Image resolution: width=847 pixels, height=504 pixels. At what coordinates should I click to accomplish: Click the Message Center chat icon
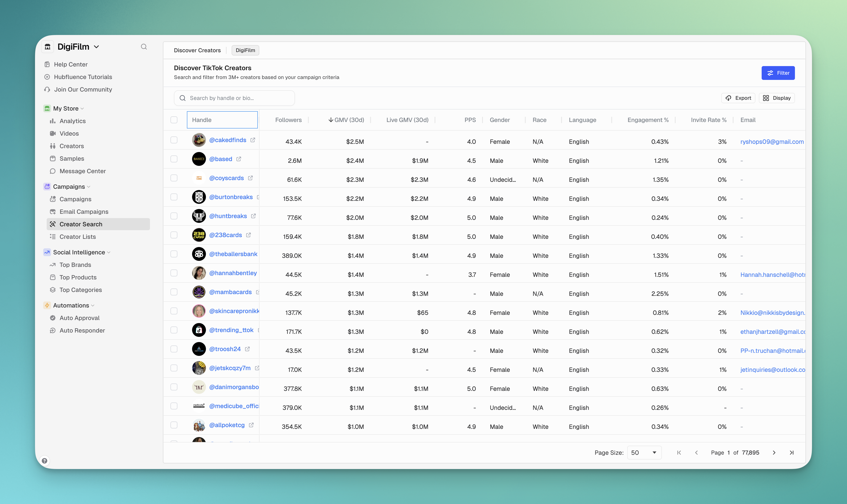[x=53, y=171]
